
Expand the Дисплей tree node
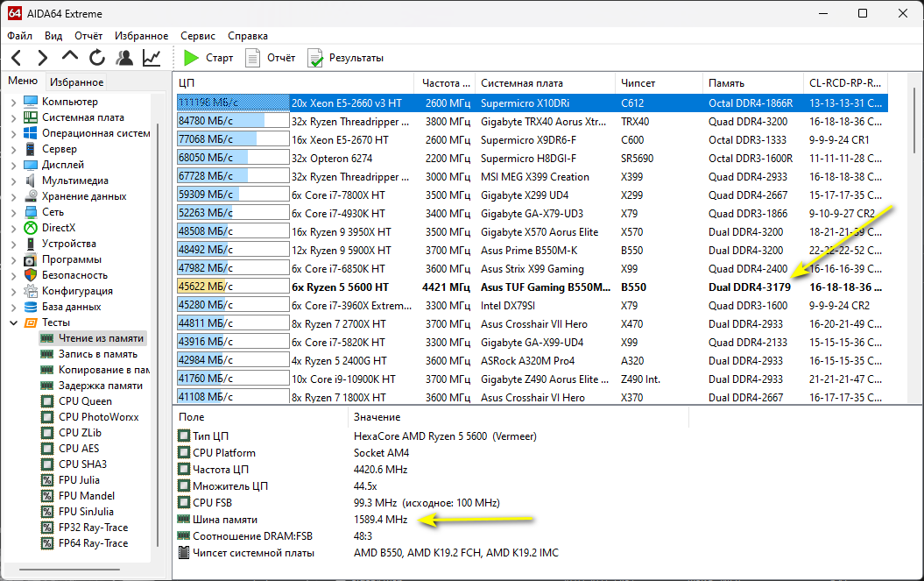13,165
